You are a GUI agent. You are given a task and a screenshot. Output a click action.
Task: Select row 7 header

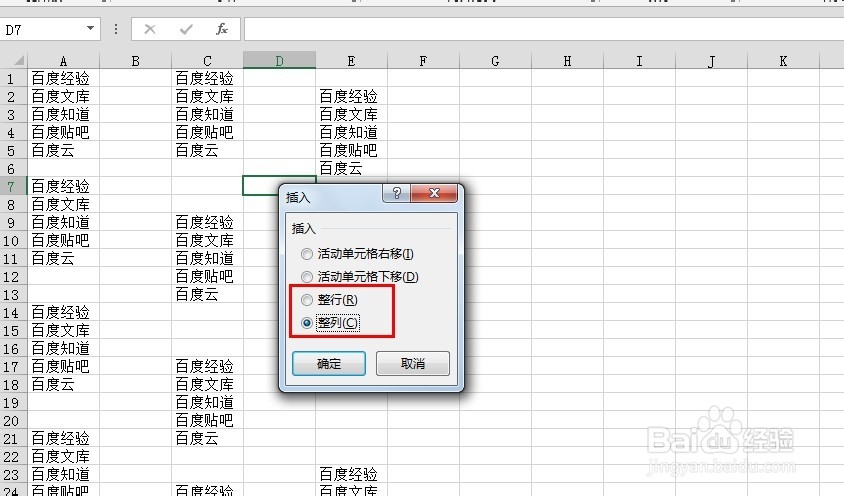click(13, 186)
